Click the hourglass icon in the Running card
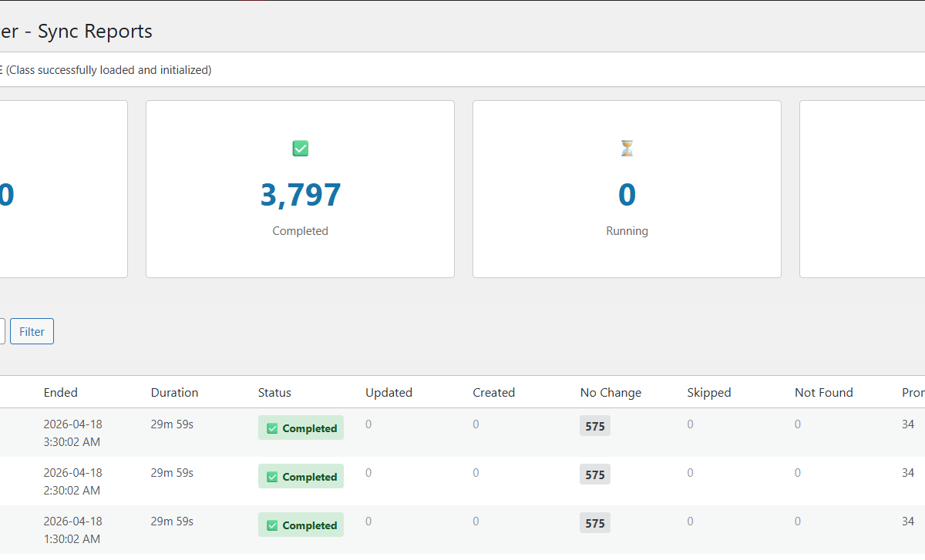Viewport: 925px width, 560px height. 627,149
